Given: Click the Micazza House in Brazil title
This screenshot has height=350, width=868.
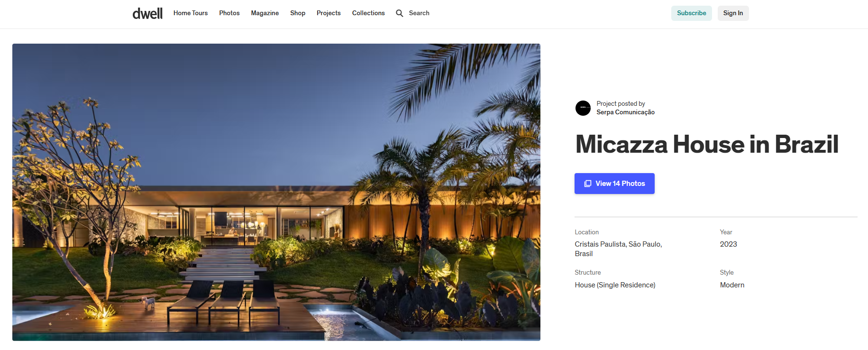Looking at the screenshot, I should click(707, 144).
